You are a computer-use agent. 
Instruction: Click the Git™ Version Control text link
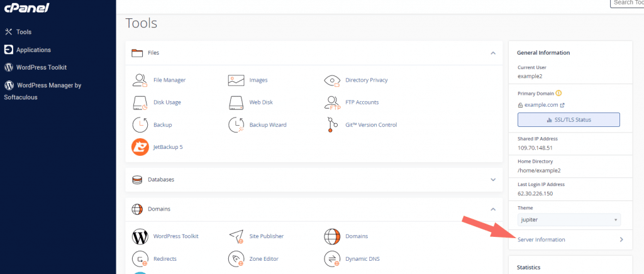[x=371, y=124]
